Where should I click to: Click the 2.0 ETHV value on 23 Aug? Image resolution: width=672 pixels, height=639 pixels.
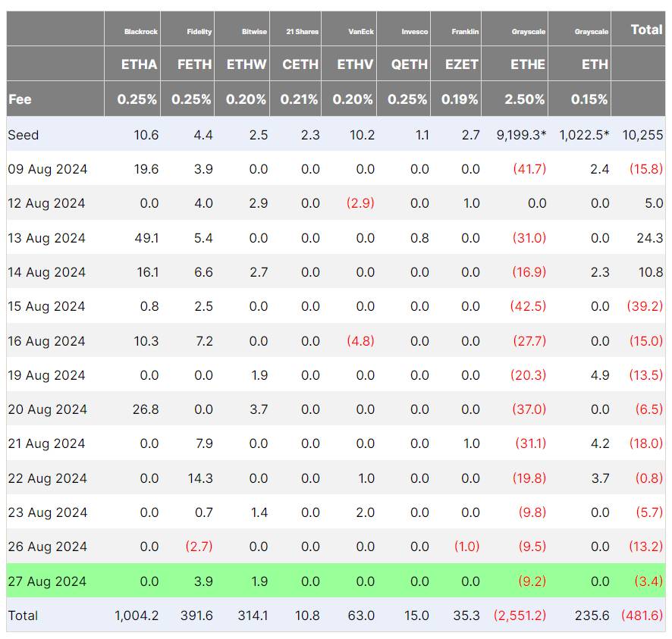pos(365,512)
